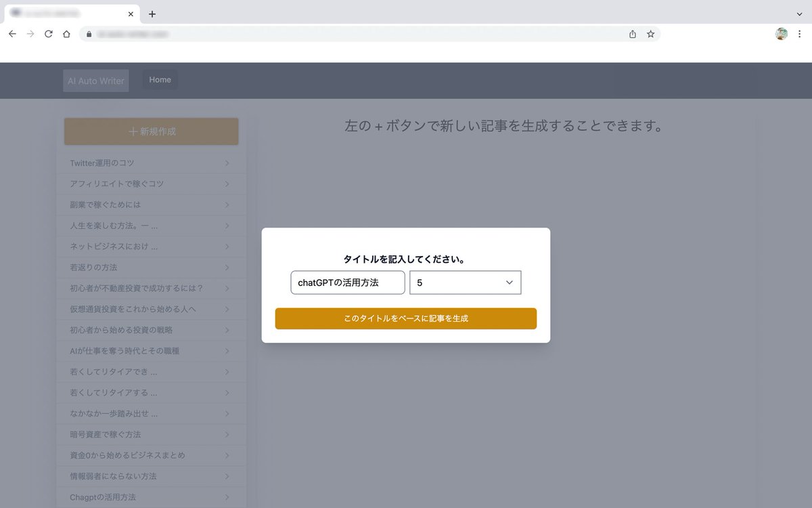The height and width of the screenshot is (508, 812).
Task: Click the browser forward arrow
Action: point(30,34)
